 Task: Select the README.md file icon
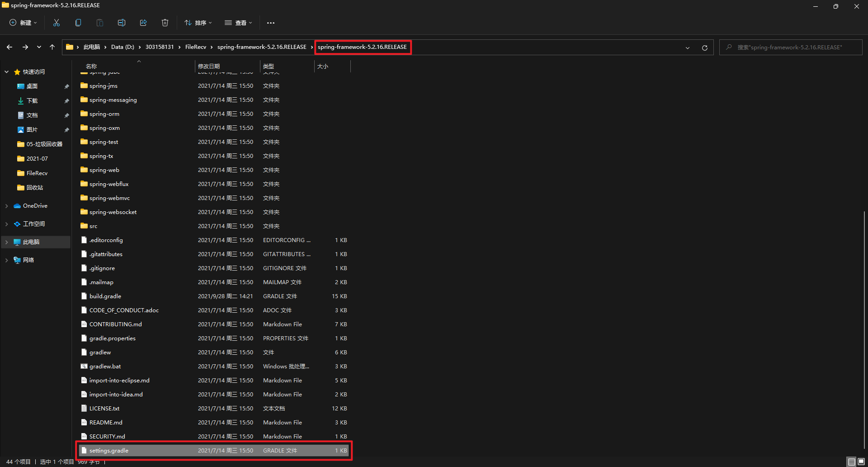click(x=84, y=422)
